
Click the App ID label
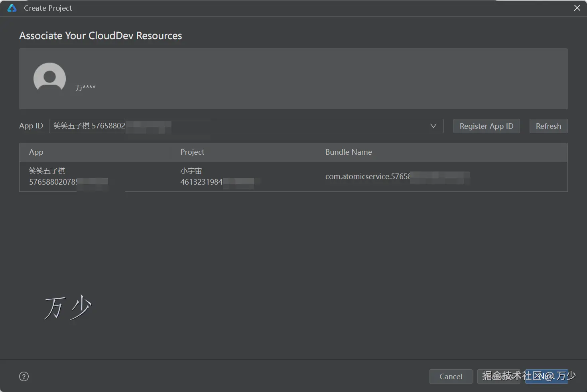31,126
